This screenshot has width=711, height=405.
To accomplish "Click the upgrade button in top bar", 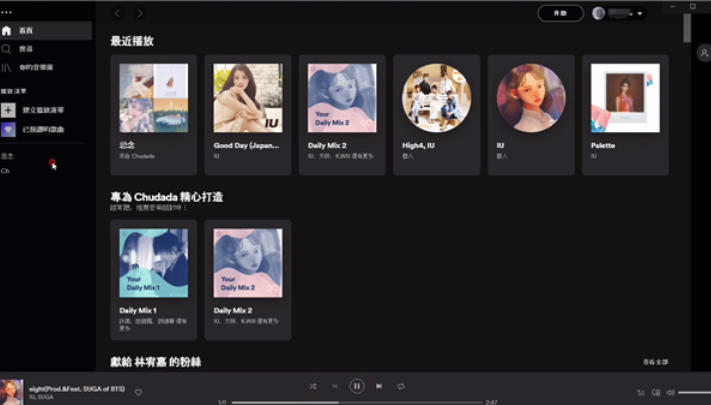I will point(560,14).
